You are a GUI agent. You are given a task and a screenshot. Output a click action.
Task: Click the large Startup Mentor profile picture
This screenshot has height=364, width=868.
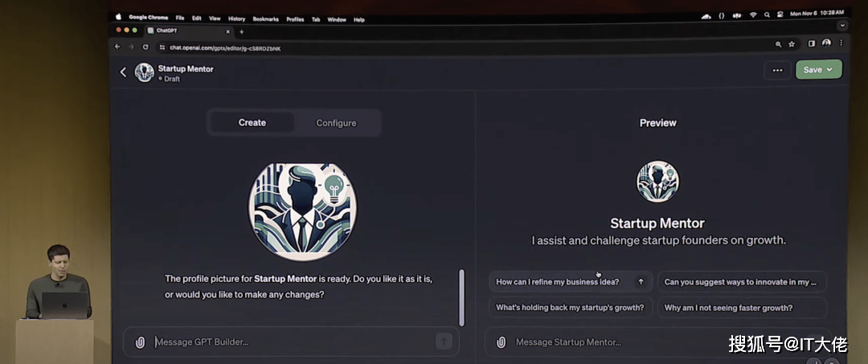pyautogui.click(x=302, y=211)
